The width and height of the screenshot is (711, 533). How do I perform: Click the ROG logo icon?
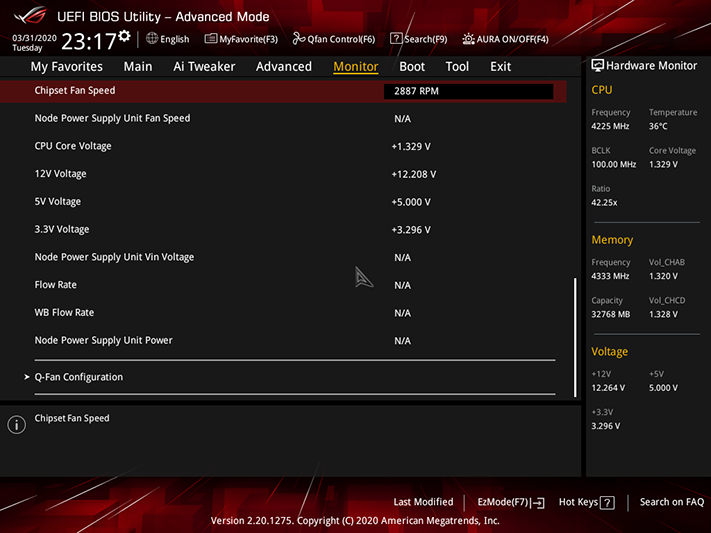point(30,16)
